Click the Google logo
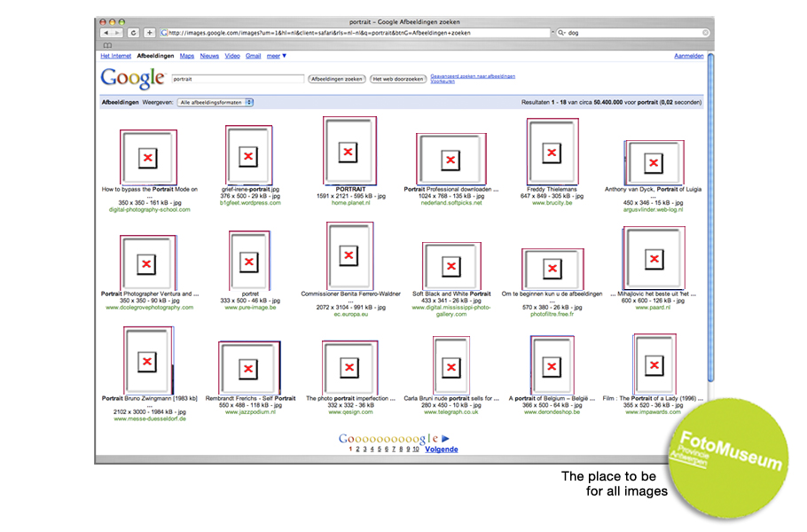 (133, 78)
